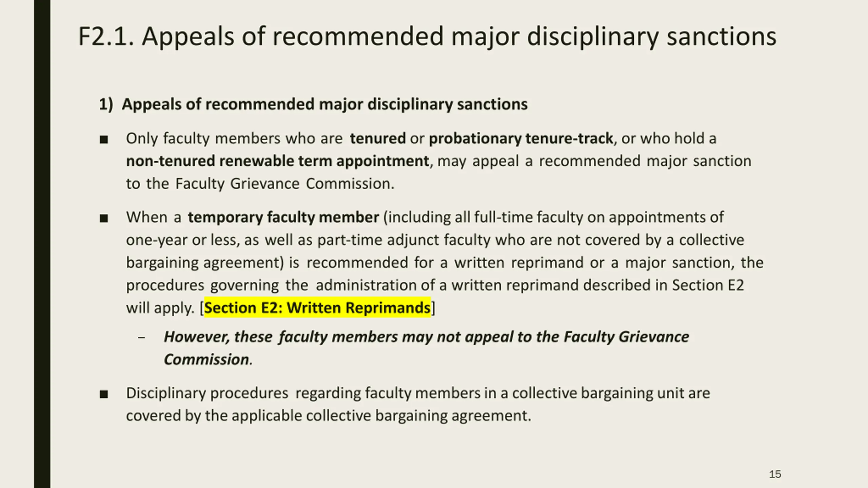Click the dark vertical bar at left
Image resolution: width=868 pixels, height=488 pixels.
pyautogui.click(x=42, y=244)
